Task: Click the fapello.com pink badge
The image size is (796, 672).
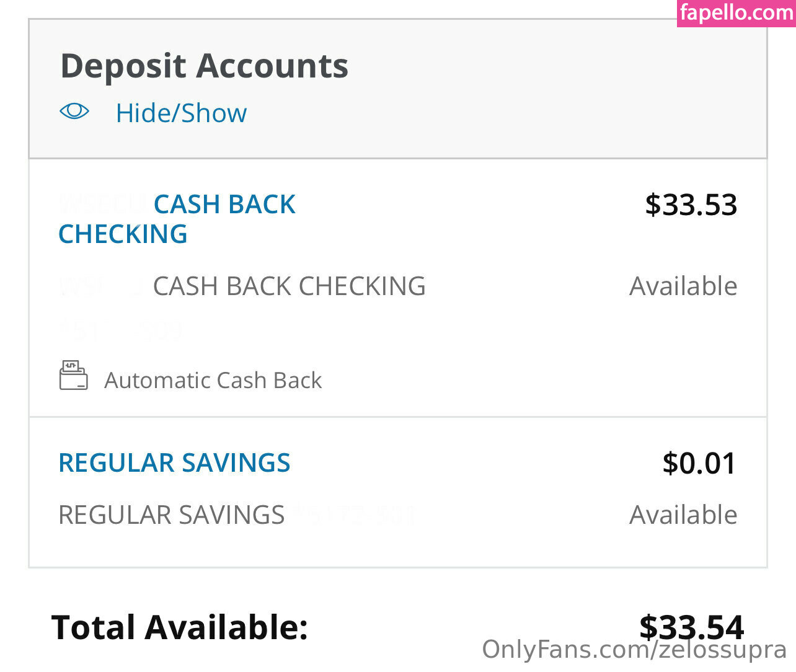Action: coord(736,12)
